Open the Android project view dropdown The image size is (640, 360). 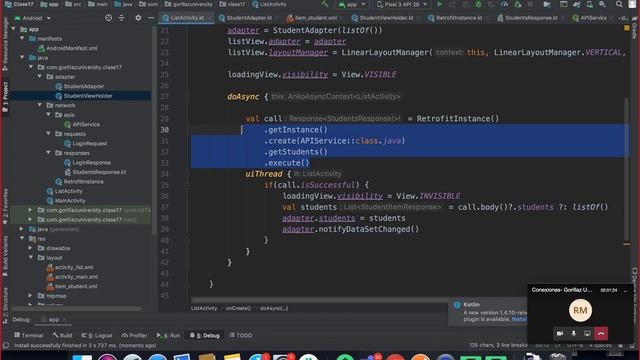pyautogui.click(x=32, y=18)
